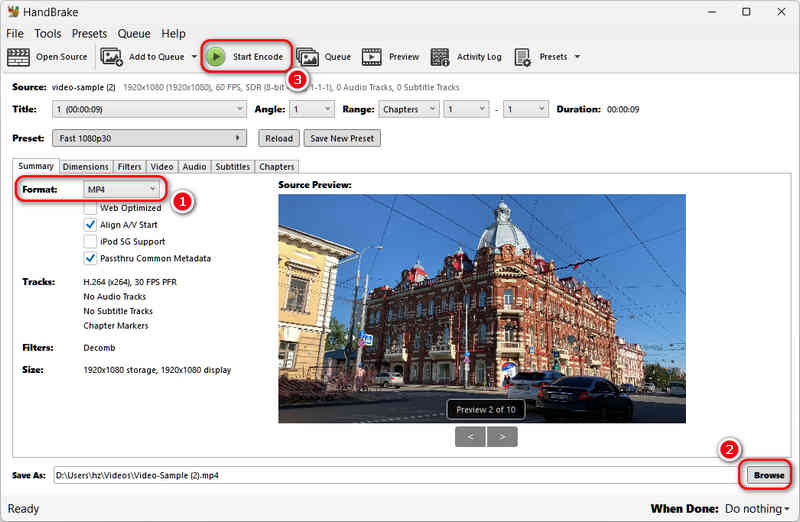Click the Presets toolbar icon
800x522 pixels.
[x=522, y=57]
